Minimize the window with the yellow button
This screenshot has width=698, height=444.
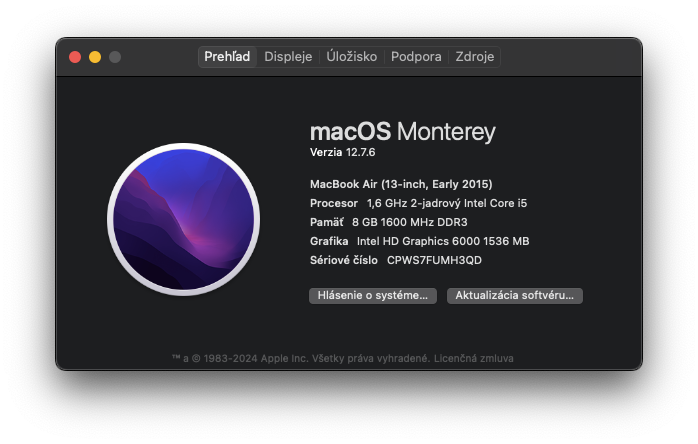tap(95, 58)
